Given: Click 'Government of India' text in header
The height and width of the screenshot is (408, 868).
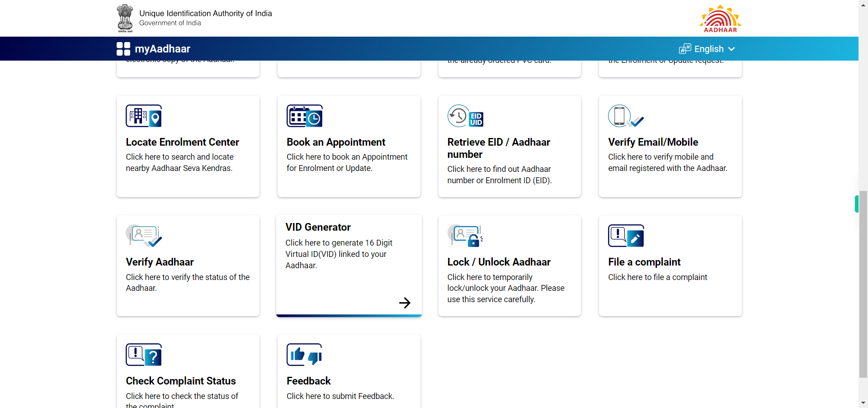Looking at the screenshot, I should point(170,23).
